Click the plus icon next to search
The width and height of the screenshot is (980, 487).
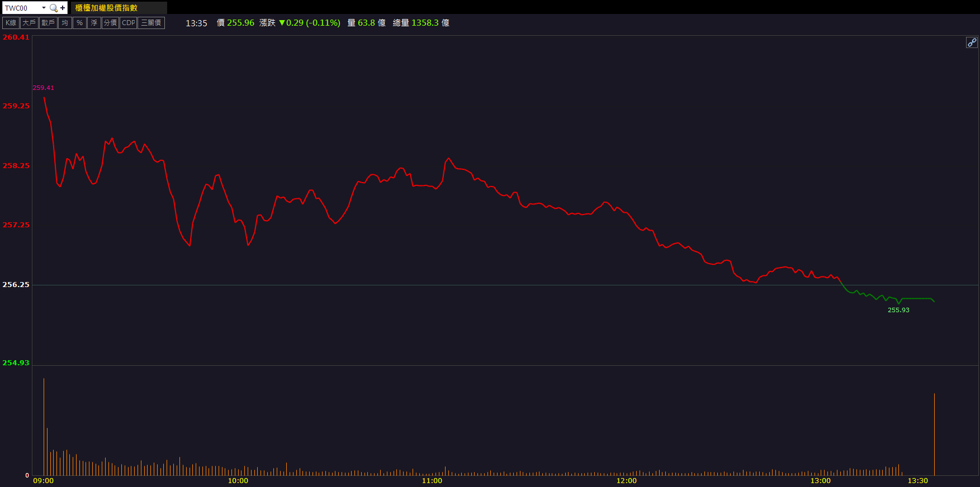63,8
